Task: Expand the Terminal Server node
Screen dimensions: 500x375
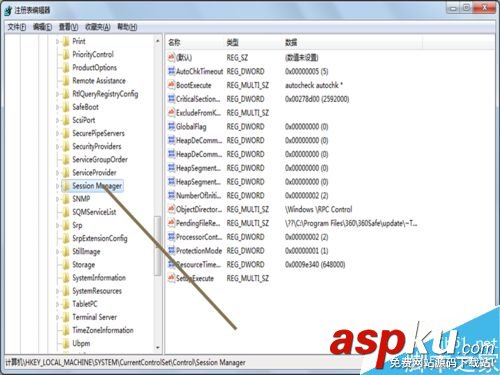Action: point(57,317)
